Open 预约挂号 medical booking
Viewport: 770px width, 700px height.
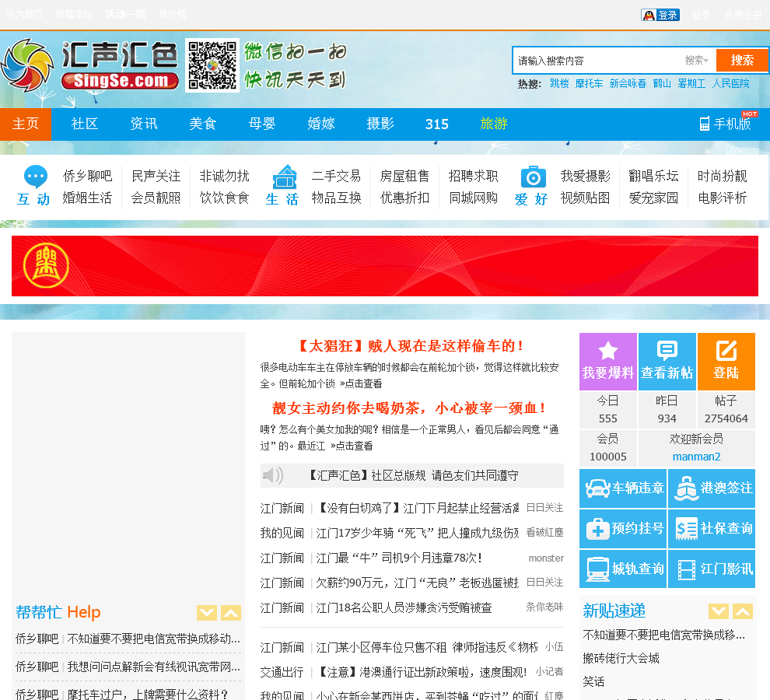coord(623,529)
